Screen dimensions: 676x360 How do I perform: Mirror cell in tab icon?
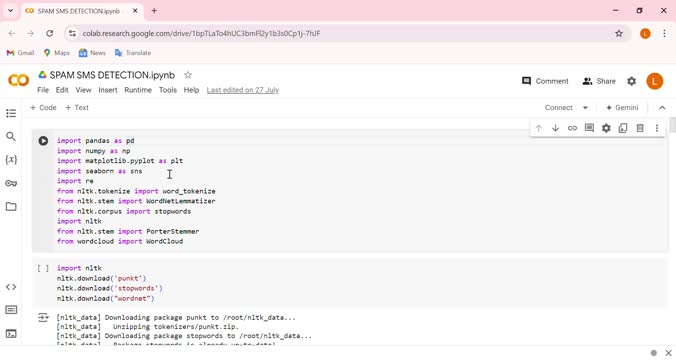pos(623,128)
